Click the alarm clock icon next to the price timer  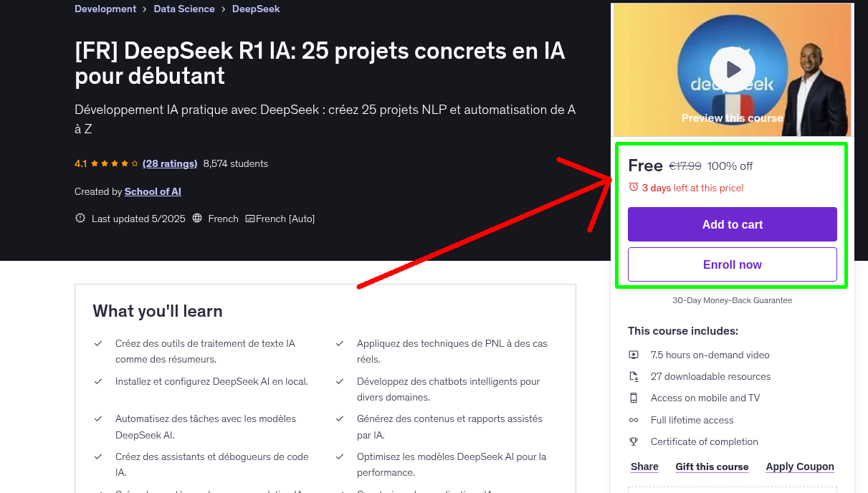(634, 186)
